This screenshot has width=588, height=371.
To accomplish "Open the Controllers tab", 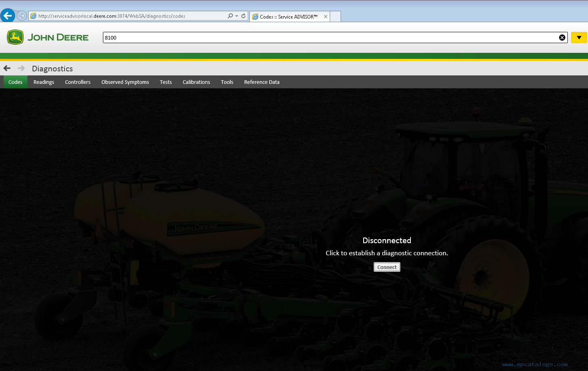I will (x=77, y=82).
